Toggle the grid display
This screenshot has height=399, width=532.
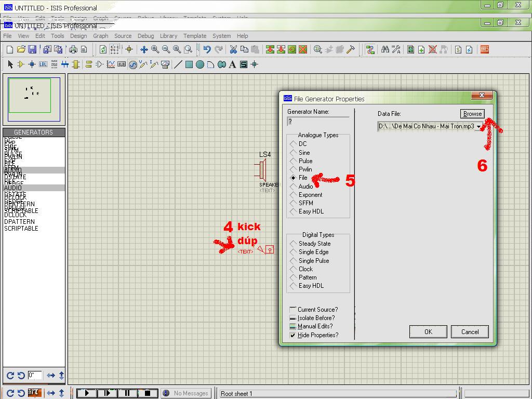pyautogui.click(x=115, y=49)
